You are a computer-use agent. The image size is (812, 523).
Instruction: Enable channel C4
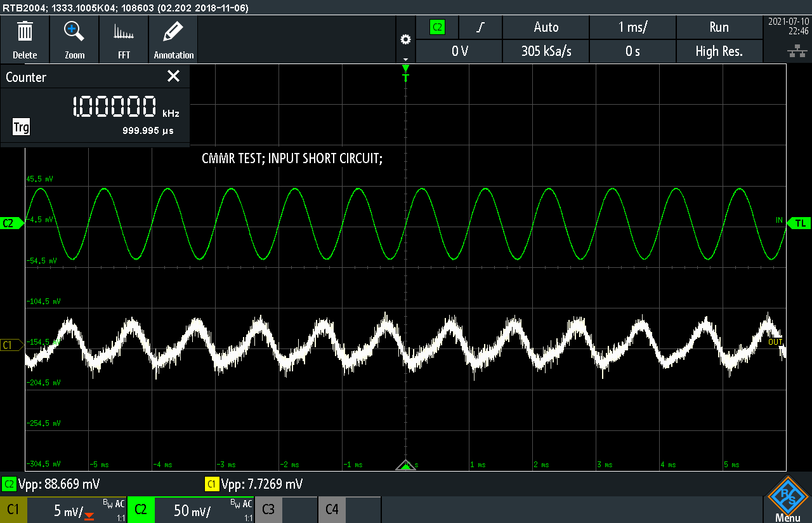click(x=332, y=510)
